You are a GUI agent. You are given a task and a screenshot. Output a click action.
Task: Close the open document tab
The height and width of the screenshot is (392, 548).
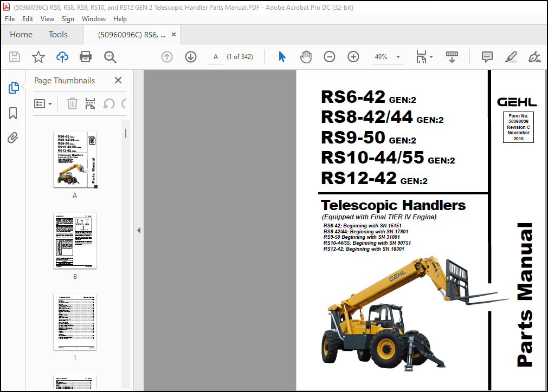click(x=173, y=35)
